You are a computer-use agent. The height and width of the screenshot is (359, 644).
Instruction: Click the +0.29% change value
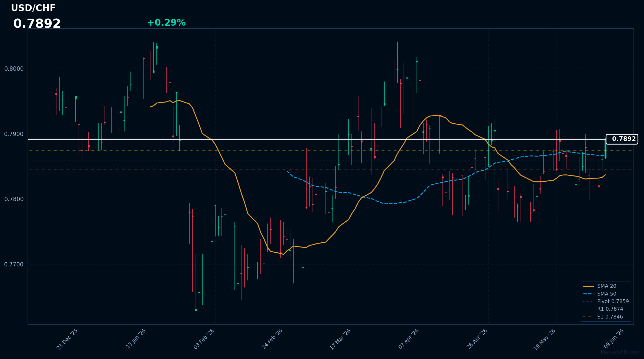point(166,23)
